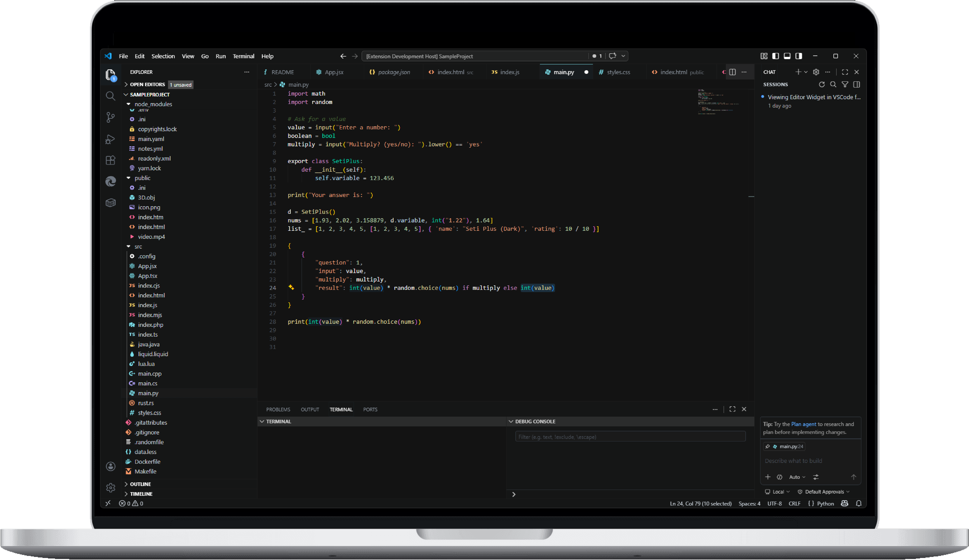
Task: Send the chat message arrow
Action: click(853, 477)
